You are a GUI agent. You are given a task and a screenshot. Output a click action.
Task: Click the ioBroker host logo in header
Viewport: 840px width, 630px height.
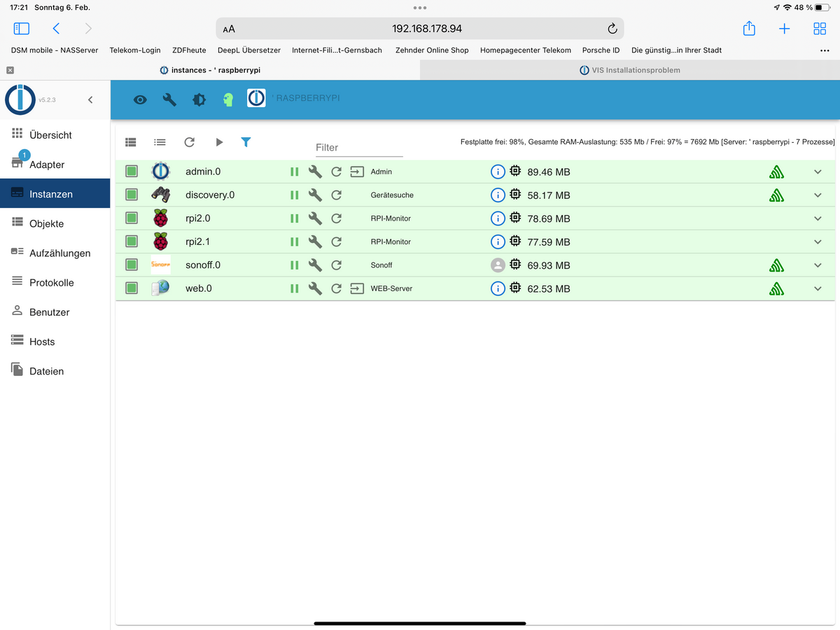256,97
